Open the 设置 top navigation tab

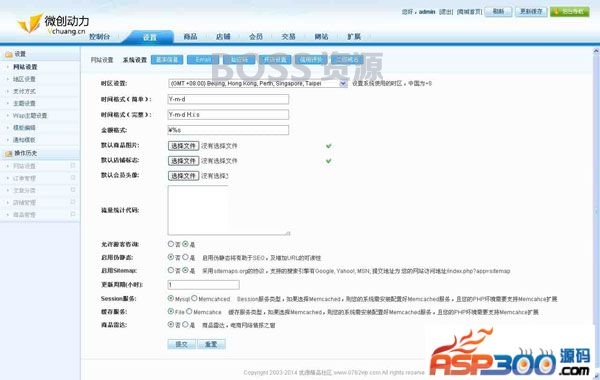pyautogui.click(x=150, y=37)
